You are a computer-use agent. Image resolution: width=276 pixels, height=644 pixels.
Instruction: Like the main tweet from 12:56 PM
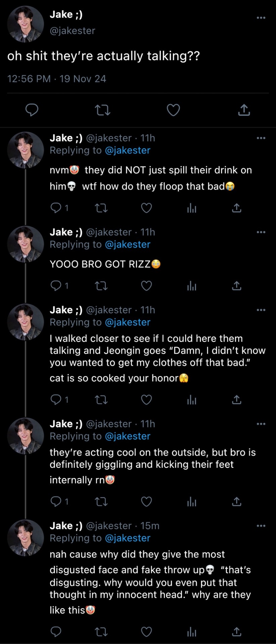pos(173,110)
